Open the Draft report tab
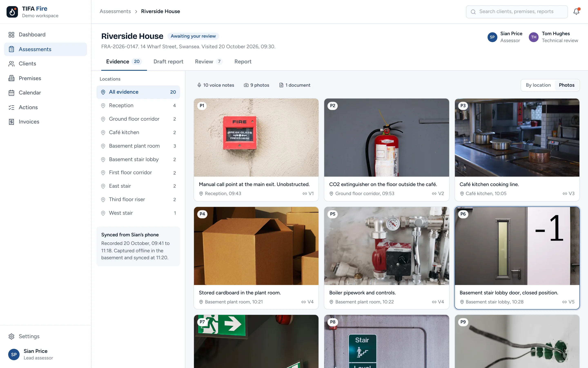588x368 pixels. point(168,62)
